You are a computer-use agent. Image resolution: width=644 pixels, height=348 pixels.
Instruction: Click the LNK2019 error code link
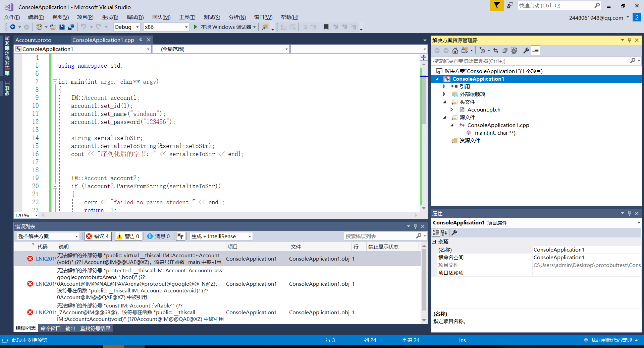(46, 259)
